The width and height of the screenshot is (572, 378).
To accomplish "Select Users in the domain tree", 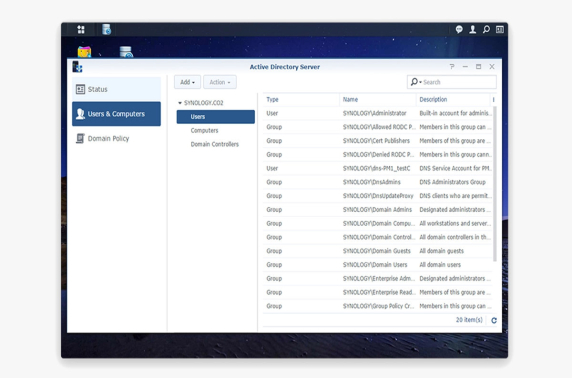I will tap(216, 117).
